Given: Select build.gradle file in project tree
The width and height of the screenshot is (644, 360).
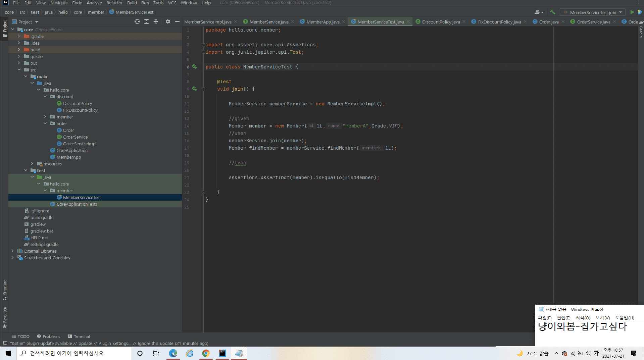Looking at the screenshot, I should pos(42,217).
